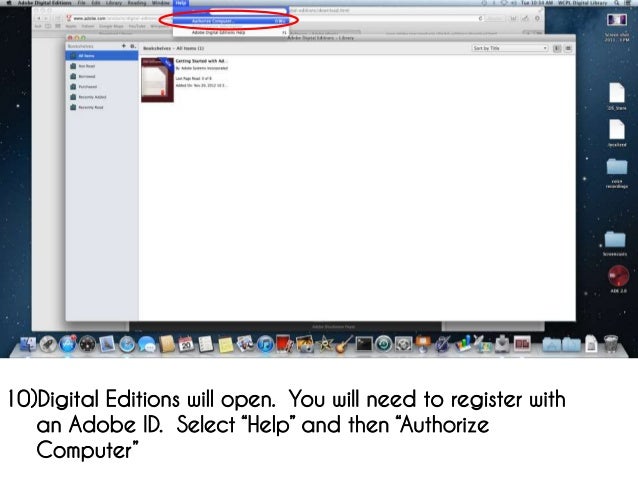Select the Recently Read bookshelf
The image size is (638, 479).
(x=102, y=107)
